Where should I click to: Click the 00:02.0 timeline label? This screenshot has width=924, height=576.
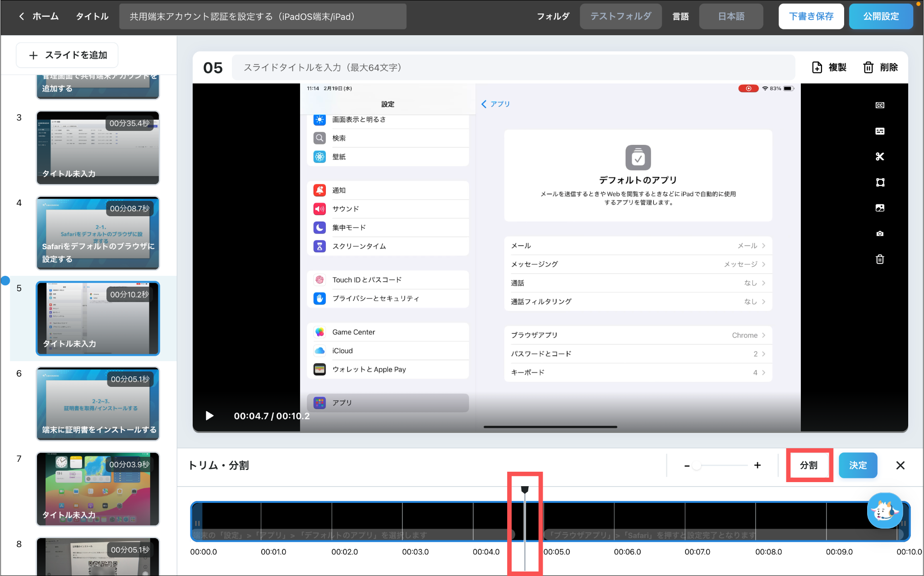pos(344,552)
